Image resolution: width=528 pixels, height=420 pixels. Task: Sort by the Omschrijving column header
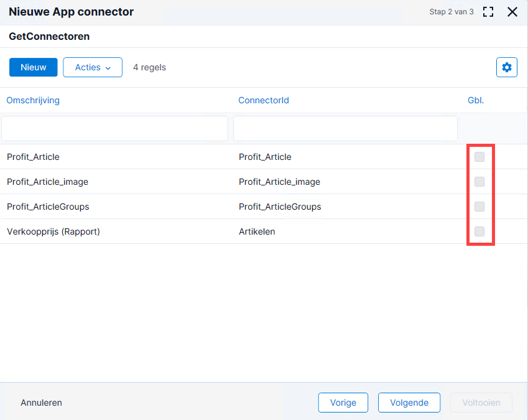(x=33, y=100)
